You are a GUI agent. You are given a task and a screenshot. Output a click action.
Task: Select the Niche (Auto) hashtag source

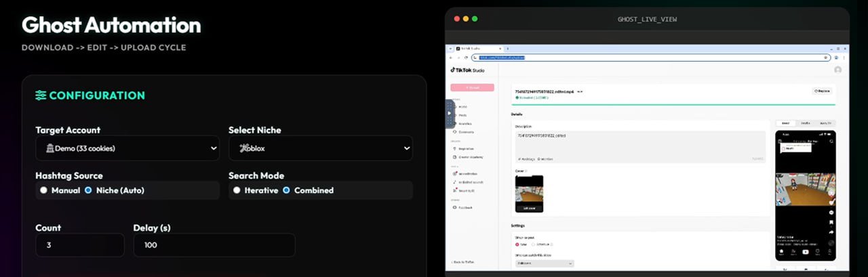[88, 190]
